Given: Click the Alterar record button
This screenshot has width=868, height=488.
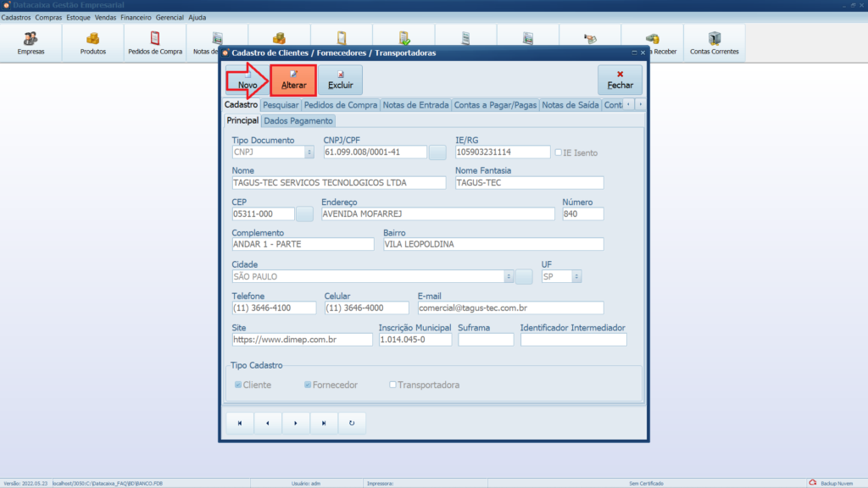Looking at the screenshot, I should click(293, 80).
